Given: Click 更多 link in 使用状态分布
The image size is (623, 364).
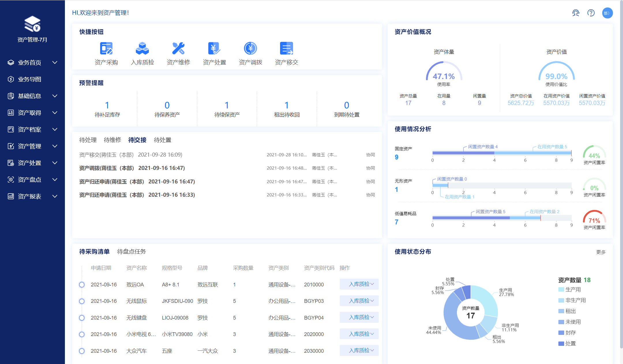Looking at the screenshot, I should (601, 252).
